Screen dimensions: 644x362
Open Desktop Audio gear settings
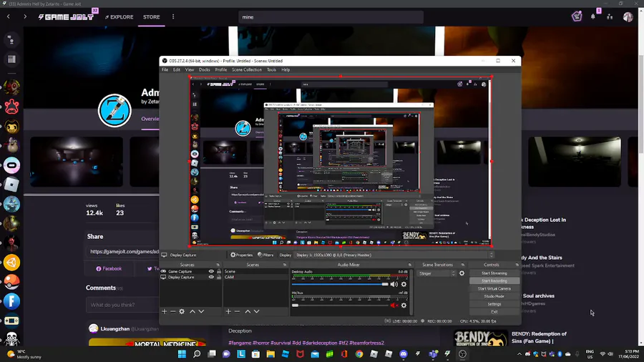tap(404, 284)
